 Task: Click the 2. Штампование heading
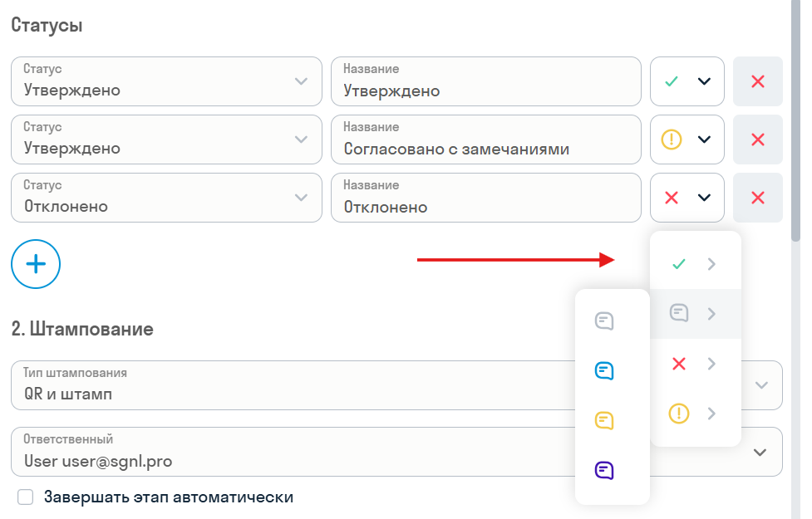(x=82, y=329)
